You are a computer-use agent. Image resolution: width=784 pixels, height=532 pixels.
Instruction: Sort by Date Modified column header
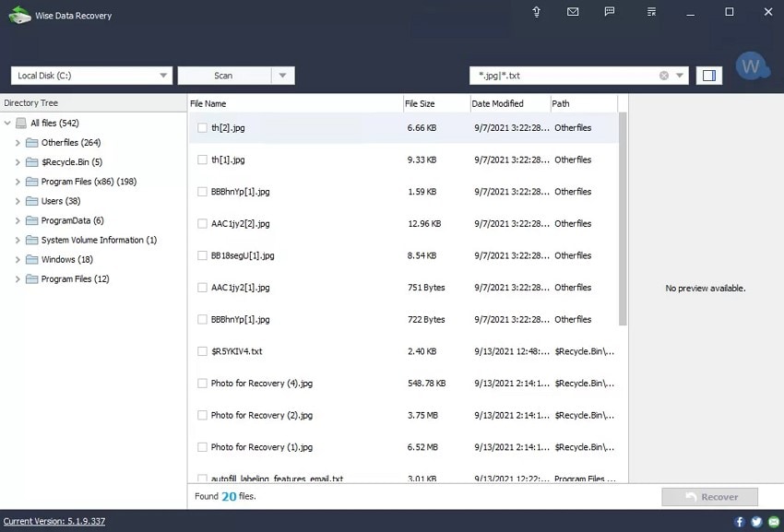tap(497, 103)
